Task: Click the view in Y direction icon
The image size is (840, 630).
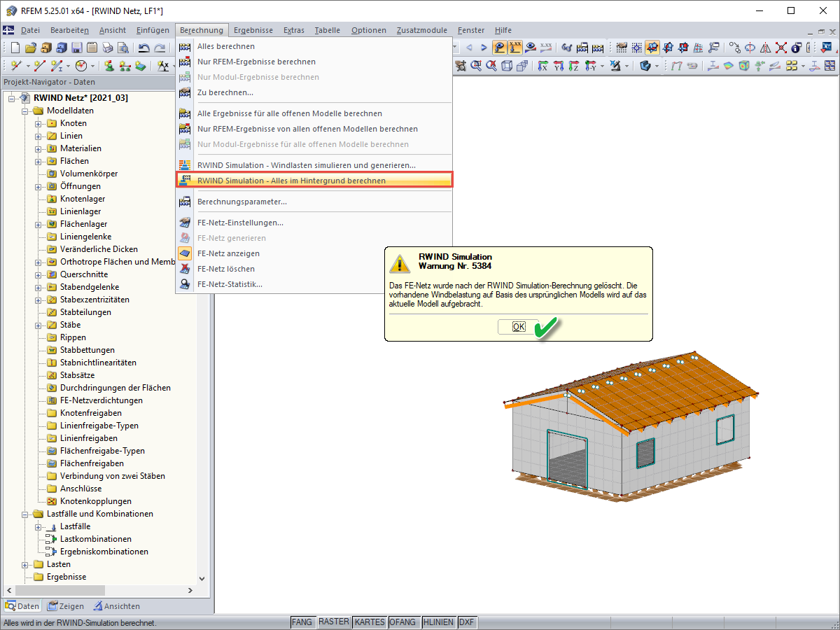Action: (x=559, y=66)
